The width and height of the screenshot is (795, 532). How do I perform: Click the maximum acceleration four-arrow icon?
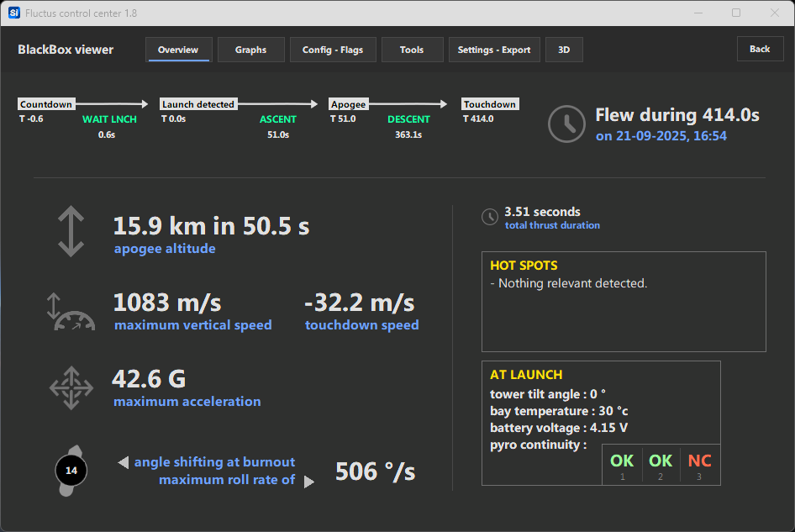coord(71,387)
